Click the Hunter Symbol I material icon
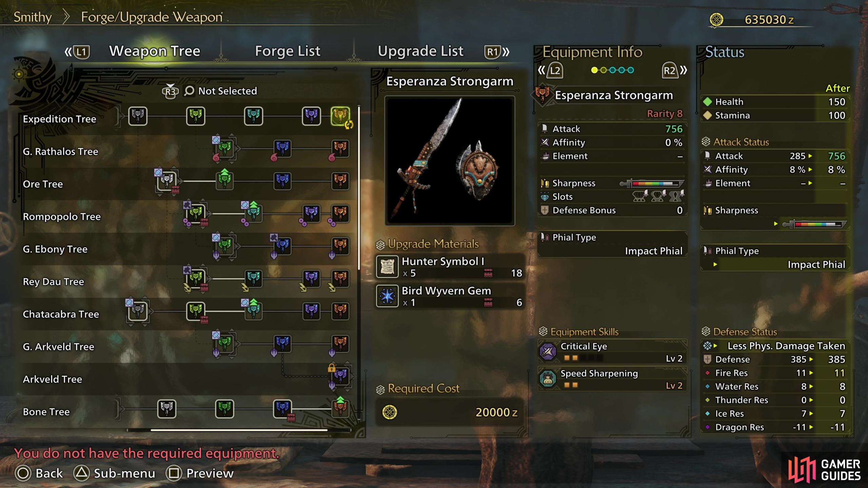This screenshot has height=488, width=868. [387, 266]
